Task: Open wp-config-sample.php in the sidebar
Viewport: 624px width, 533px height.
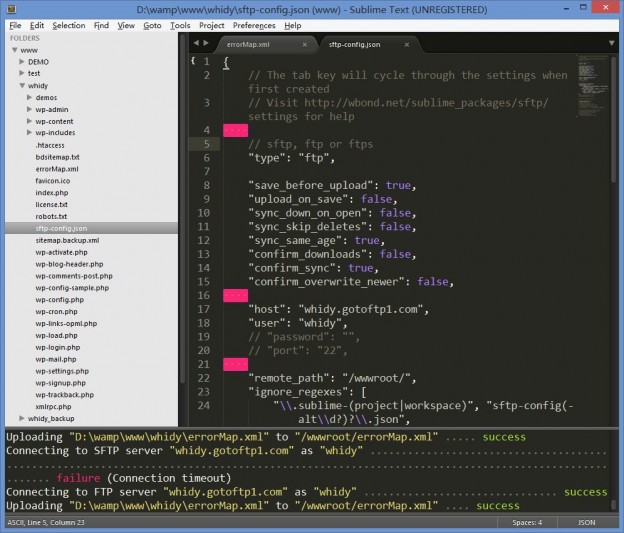Action: tap(72, 288)
